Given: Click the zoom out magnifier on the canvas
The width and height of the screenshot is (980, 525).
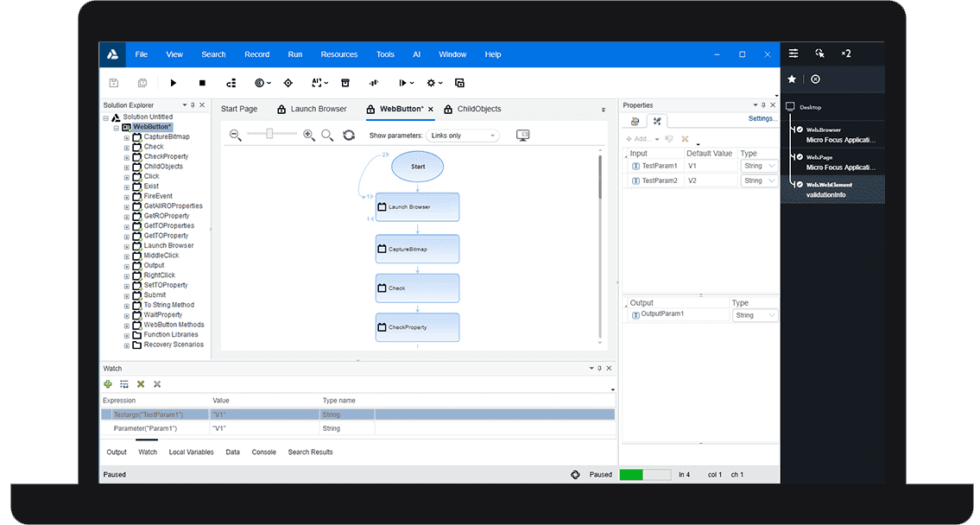Looking at the screenshot, I should pos(235,135).
